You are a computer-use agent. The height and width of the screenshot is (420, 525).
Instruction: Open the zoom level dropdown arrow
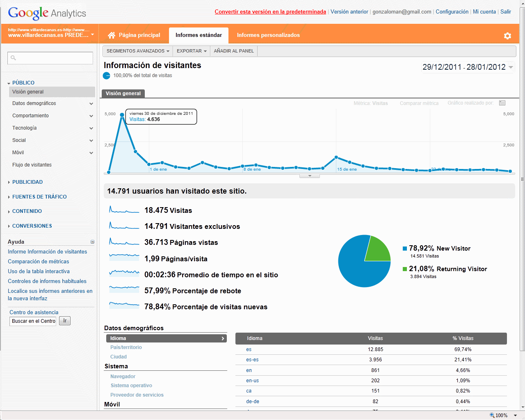(516, 415)
